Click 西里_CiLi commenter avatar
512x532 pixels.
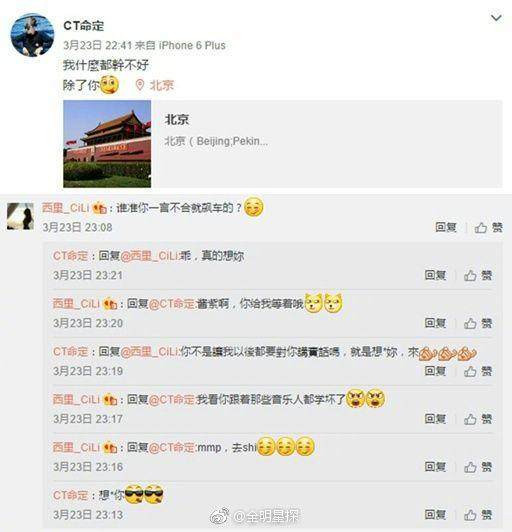(20, 216)
